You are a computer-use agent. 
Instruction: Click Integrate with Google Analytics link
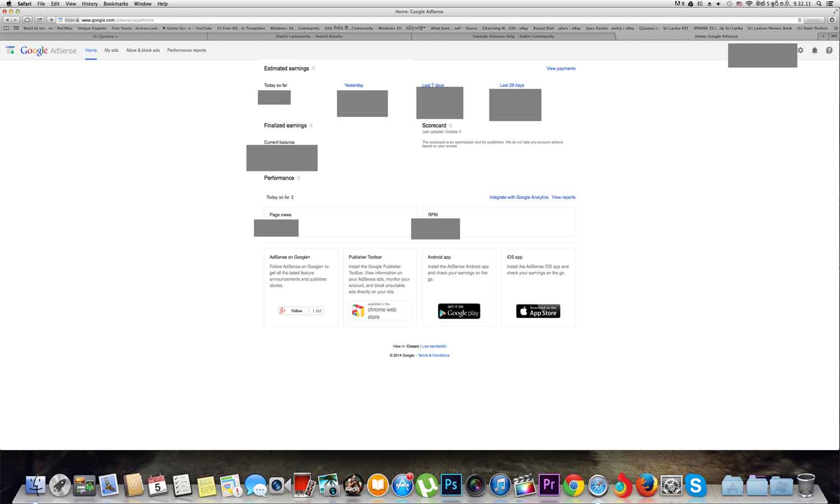pos(519,197)
